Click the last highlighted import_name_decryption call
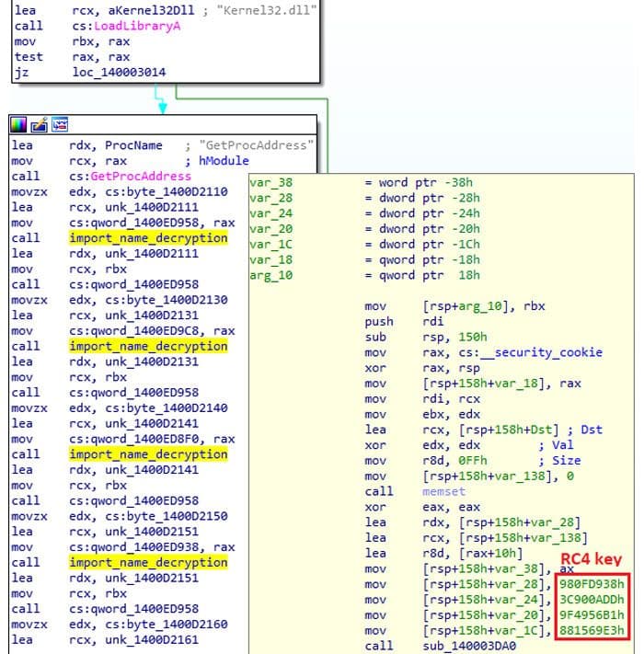The height and width of the screenshot is (654, 644). click(x=147, y=562)
